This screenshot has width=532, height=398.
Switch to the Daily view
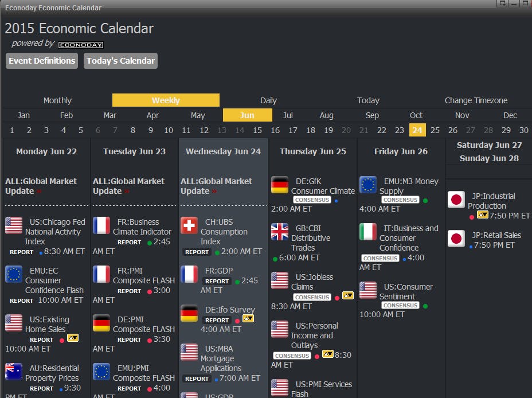pyautogui.click(x=268, y=100)
